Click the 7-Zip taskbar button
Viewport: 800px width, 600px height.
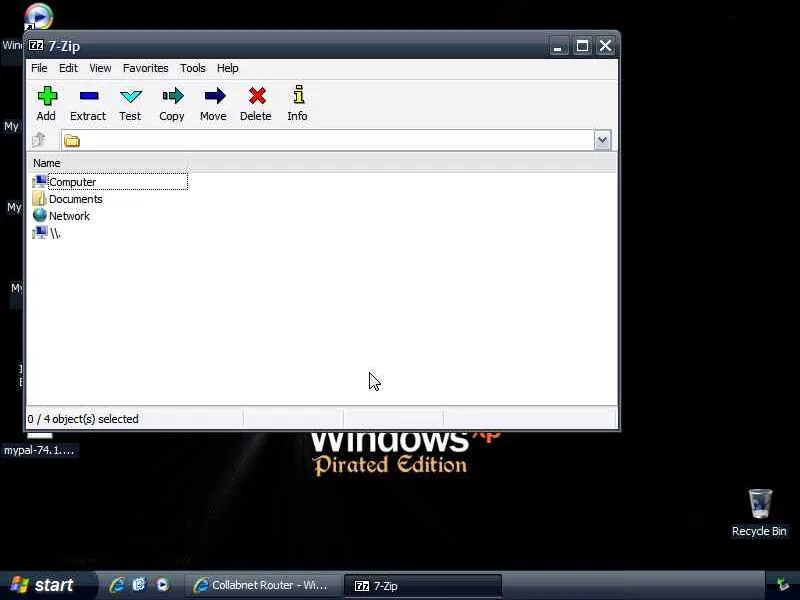click(x=423, y=586)
